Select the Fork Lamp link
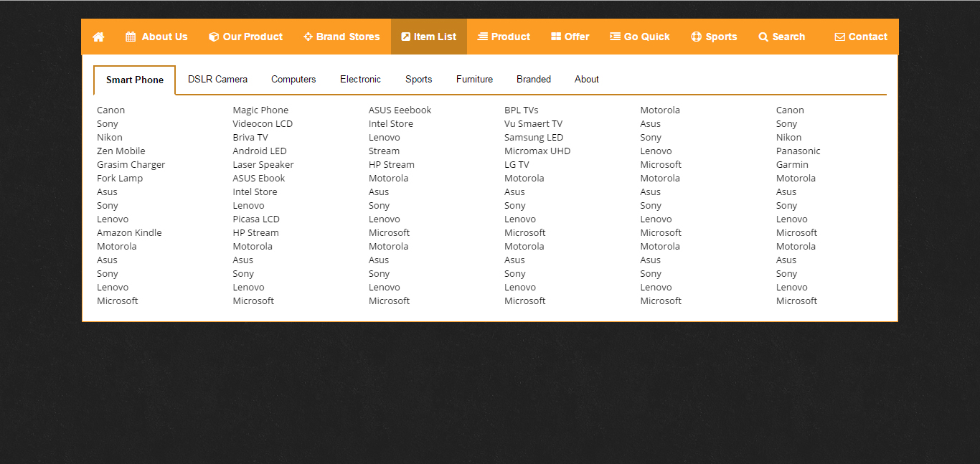Screen dimensions: 980x464 [120, 178]
